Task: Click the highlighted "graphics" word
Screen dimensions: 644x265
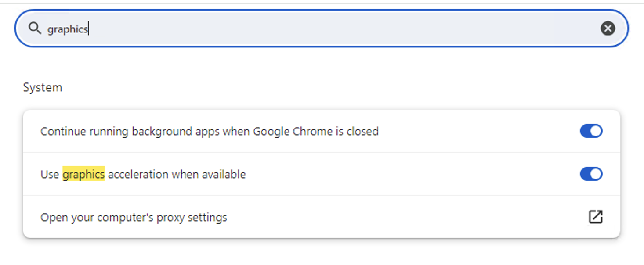Action: coord(83,174)
